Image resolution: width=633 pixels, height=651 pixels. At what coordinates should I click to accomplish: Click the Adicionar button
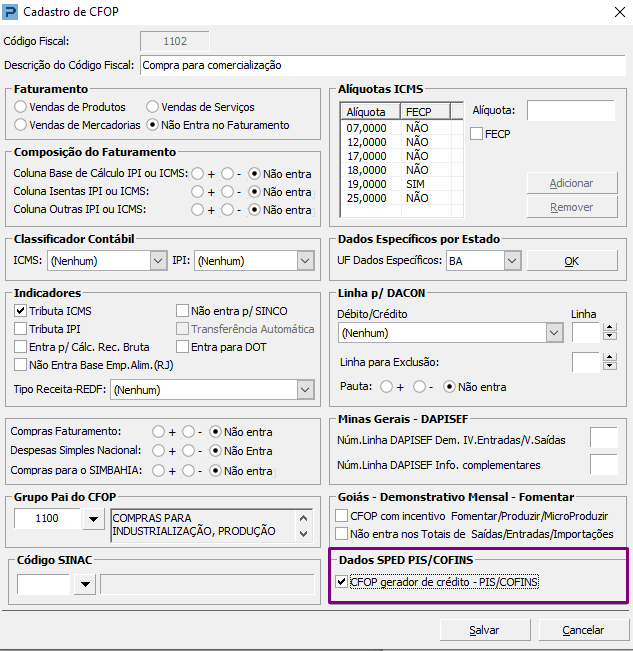[x=572, y=183]
